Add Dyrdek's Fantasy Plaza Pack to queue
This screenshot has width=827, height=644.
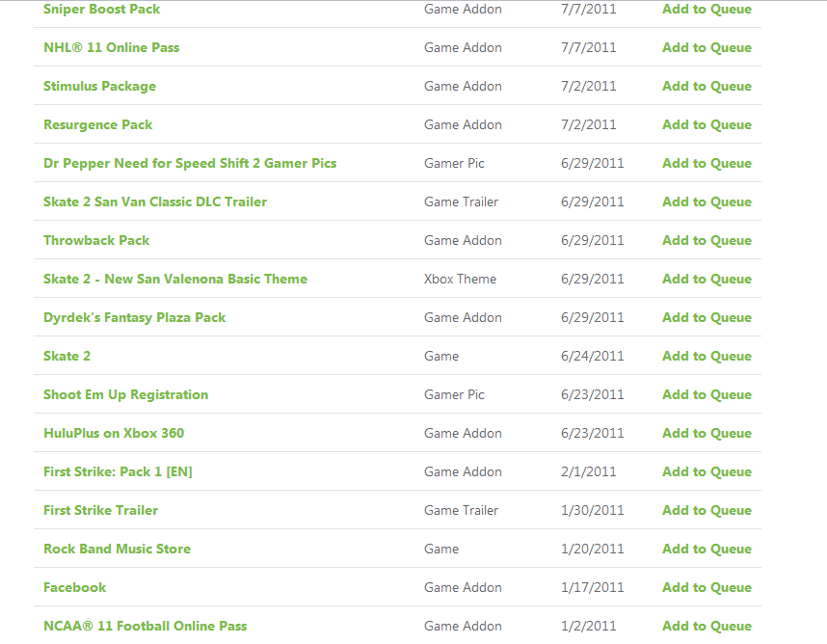pyautogui.click(x=707, y=317)
